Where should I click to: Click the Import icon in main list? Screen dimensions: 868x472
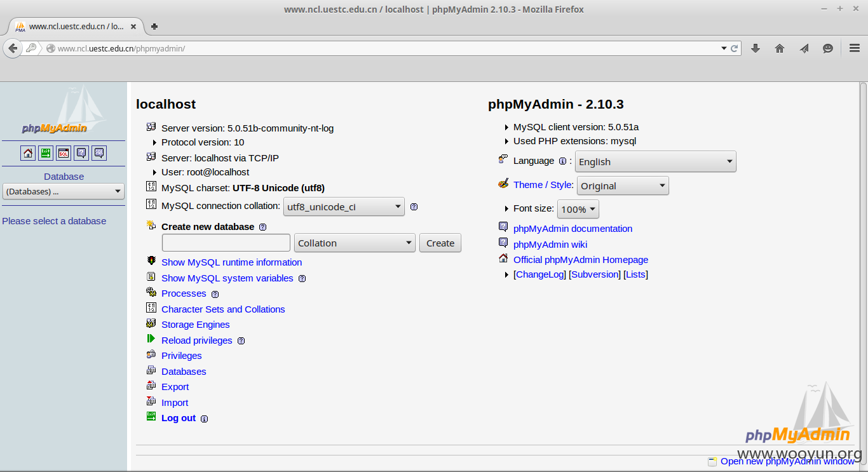(x=151, y=401)
